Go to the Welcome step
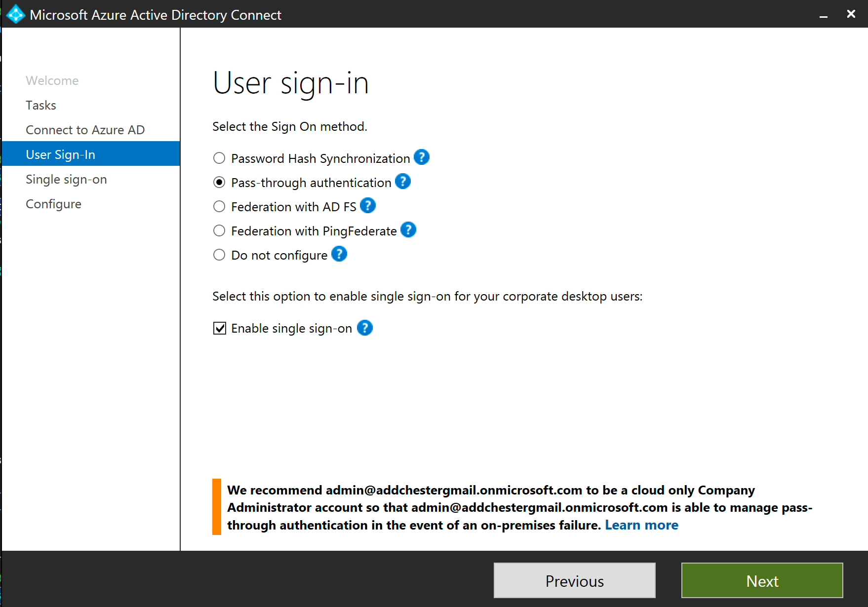This screenshot has width=868, height=607. (x=52, y=80)
